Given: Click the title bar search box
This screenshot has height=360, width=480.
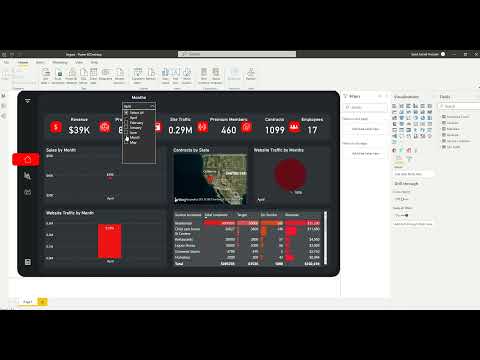Looking at the screenshot, I should [x=237, y=54].
